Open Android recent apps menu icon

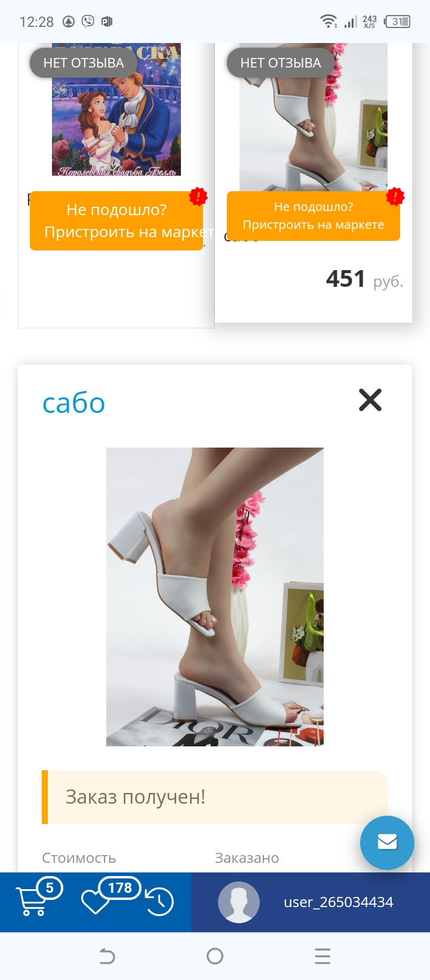322,956
